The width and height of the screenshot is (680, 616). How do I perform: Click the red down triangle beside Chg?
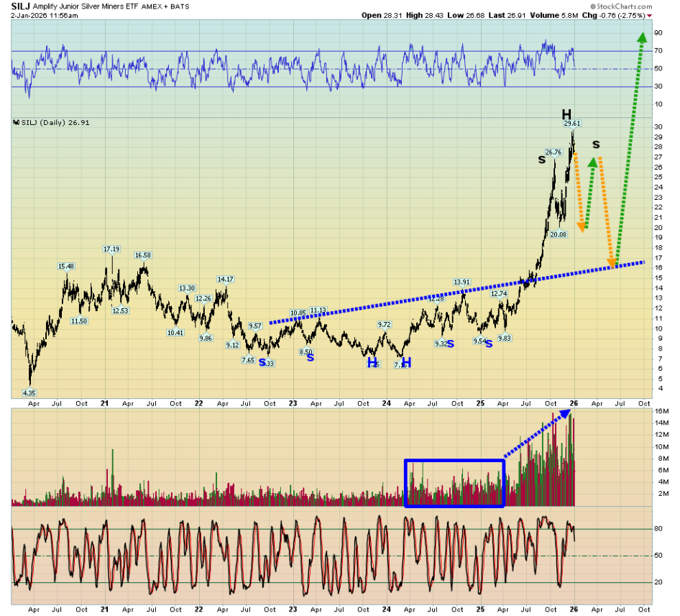(650, 15)
